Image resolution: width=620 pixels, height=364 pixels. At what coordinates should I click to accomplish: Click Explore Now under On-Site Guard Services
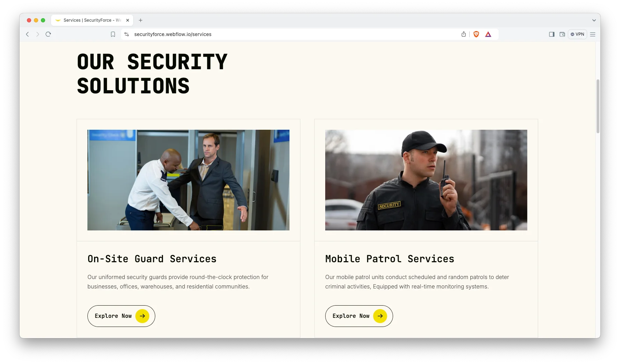(x=121, y=316)
